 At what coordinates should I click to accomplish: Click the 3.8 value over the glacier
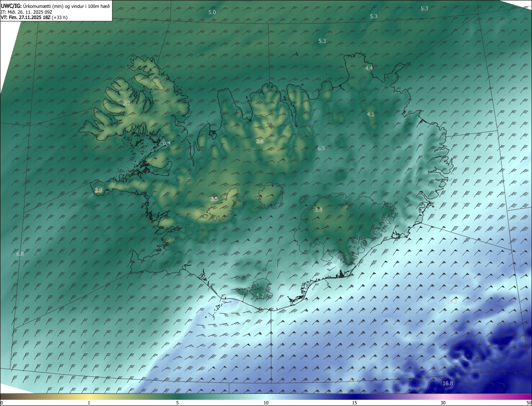[318, 210]
